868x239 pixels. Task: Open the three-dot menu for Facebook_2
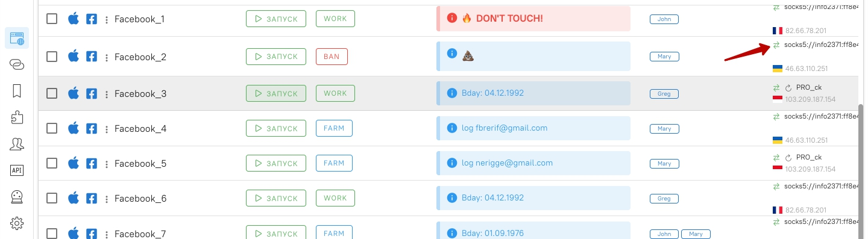point(106,57)
